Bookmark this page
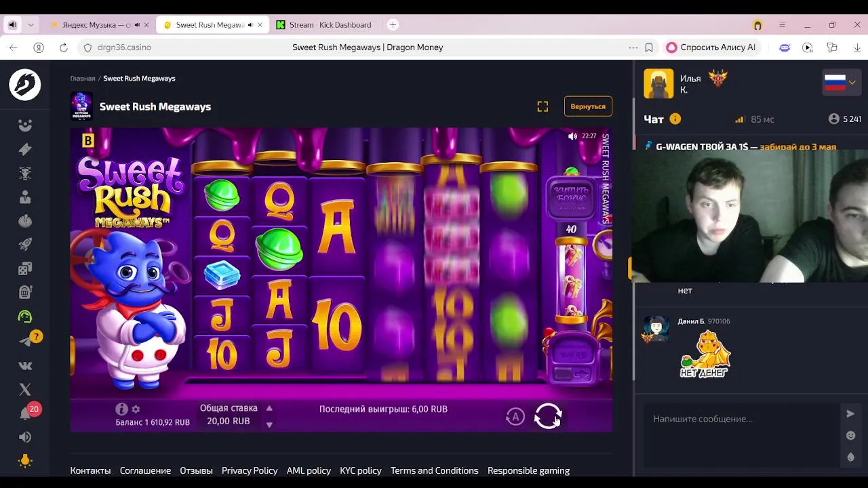868x488 pixels. coord(649,47)
